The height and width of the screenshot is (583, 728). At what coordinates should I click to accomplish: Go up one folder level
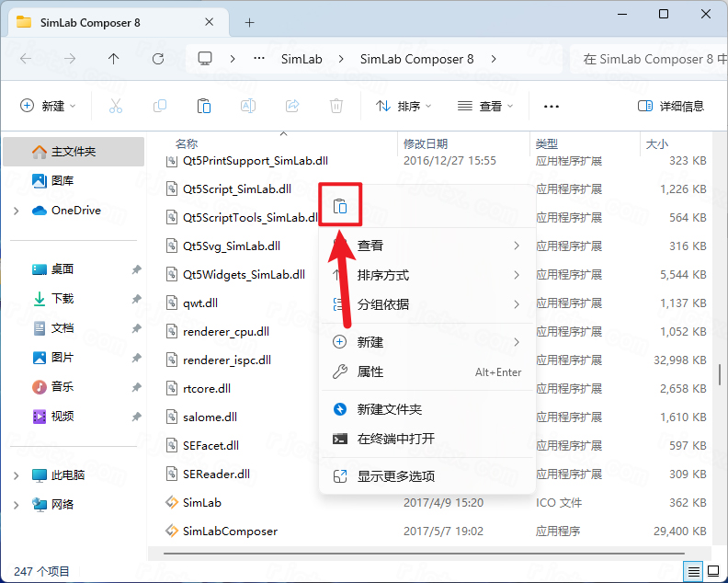[113, 59]
